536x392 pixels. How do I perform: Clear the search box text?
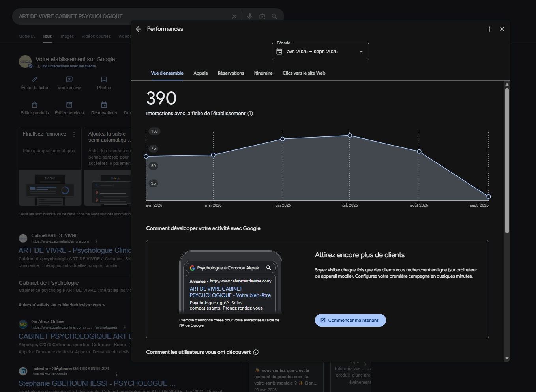(x=234, y=17)
